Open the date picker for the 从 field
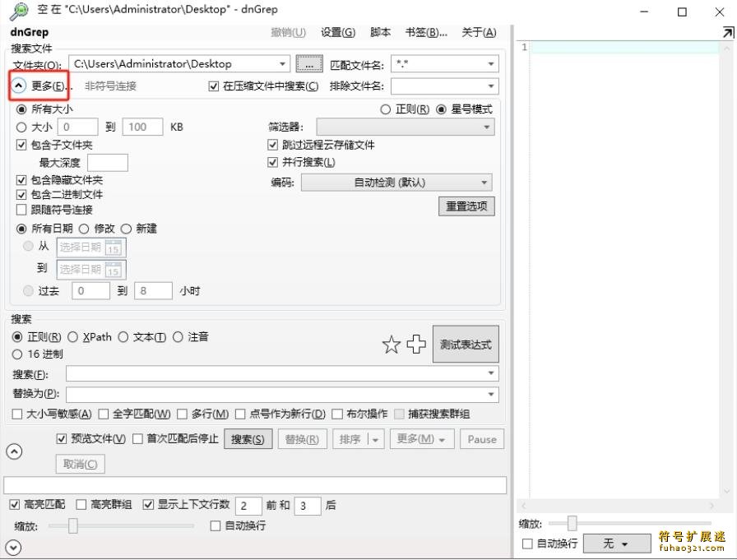The height and width of the screenshot is (560, 737). coord(114,248)
